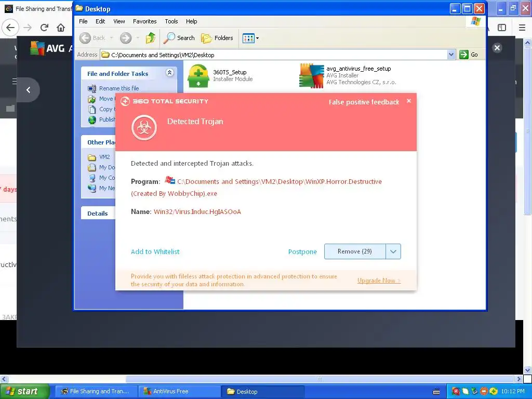
Task: Click the Explorer Back button
Action: [92, 38]
